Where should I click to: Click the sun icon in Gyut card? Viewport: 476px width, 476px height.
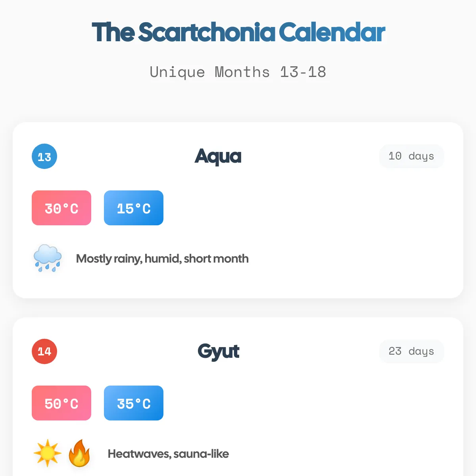tap(48, 453)
